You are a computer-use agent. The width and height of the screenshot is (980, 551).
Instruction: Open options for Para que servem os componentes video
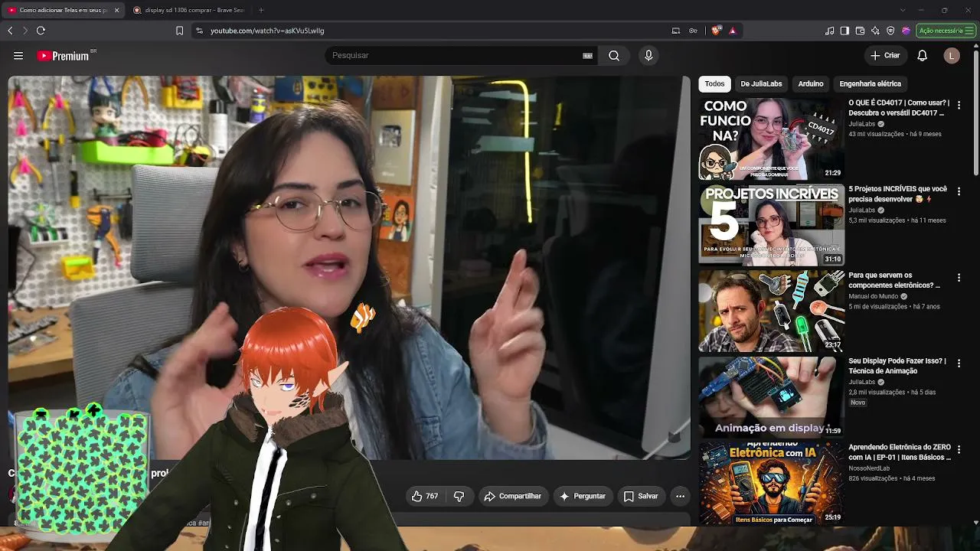[959, 278]
